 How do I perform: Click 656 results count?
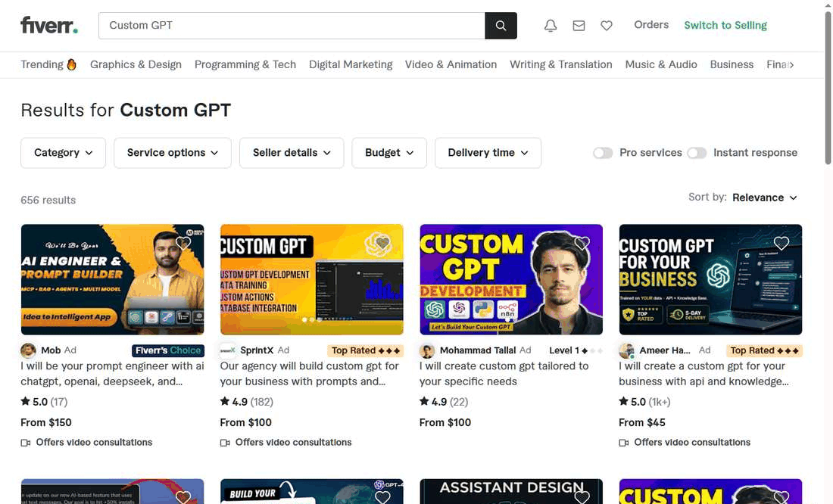(x=48, y=201)
